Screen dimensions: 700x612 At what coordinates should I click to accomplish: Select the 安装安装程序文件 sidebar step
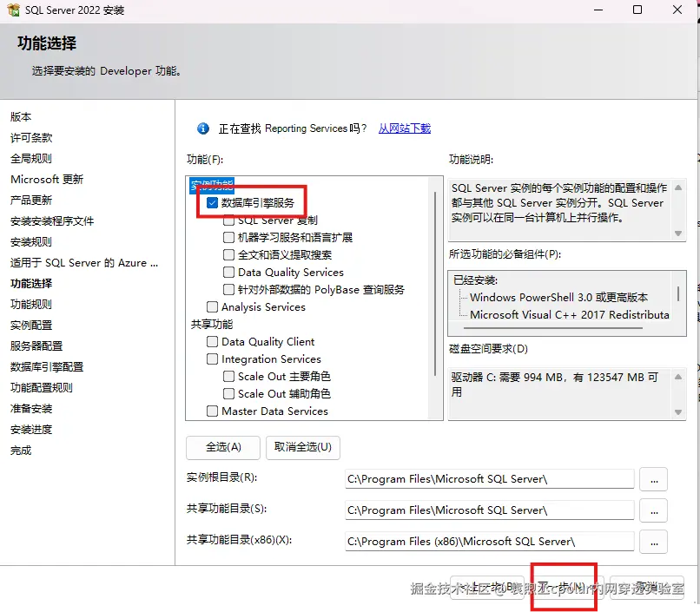(52, 221)
